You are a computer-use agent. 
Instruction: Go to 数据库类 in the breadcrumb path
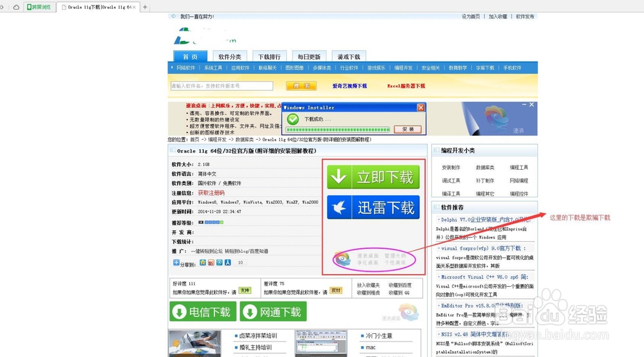(x=244, y=140)
